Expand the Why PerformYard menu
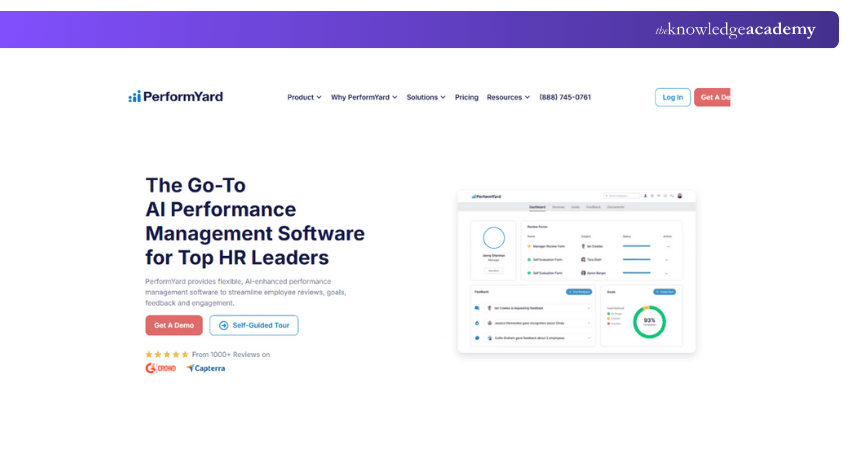 364,97
